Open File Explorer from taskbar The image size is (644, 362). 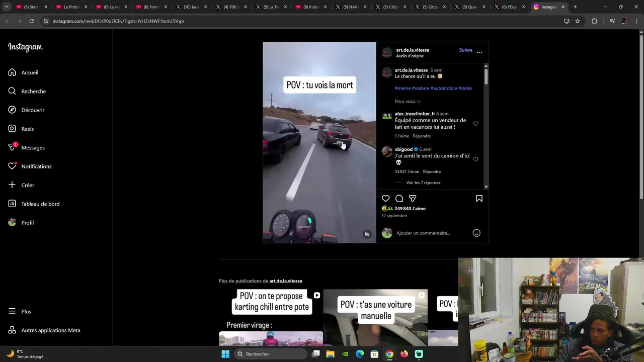(x=330, y=354)
